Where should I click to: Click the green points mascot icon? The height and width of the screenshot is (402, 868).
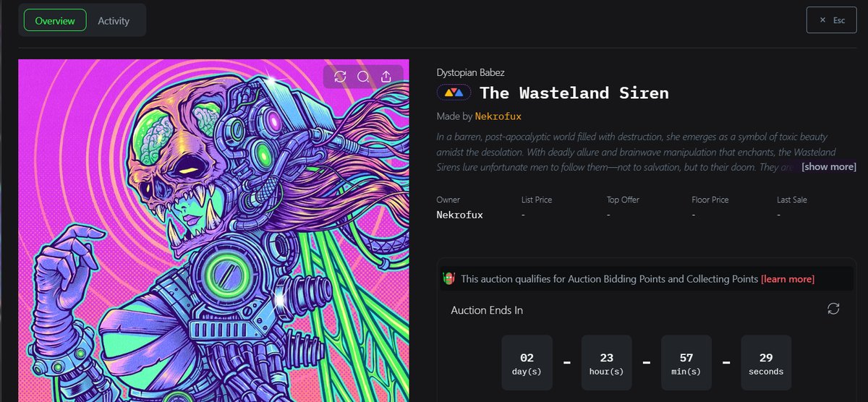coord(448,278)
